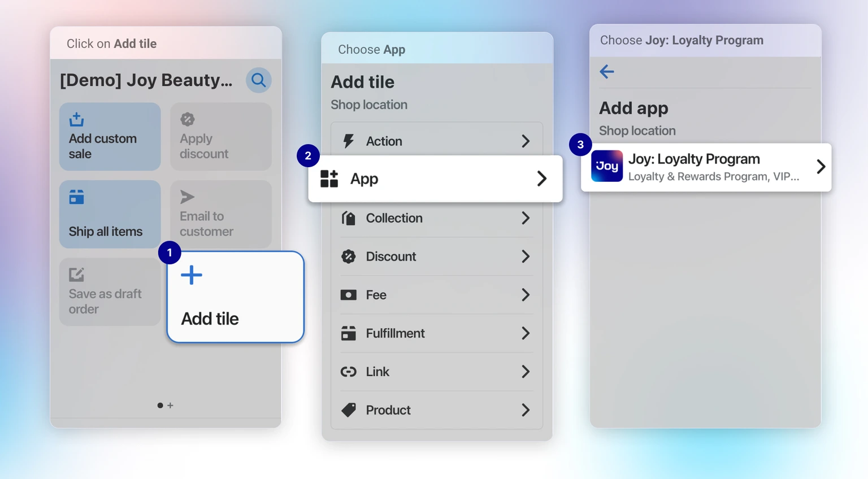Screen dimensions: 868x479
Task: Open the search icon in Joy Beauty demo
Action: (x=259, y=80)
